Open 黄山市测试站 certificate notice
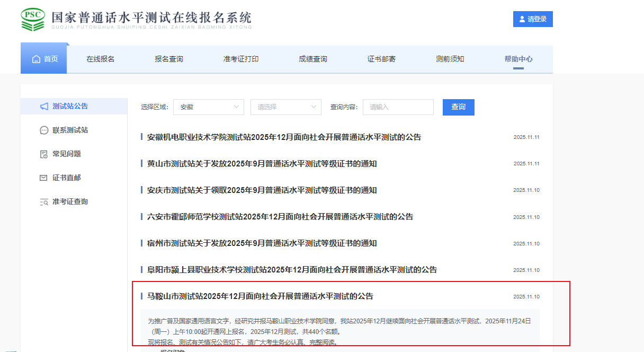The width and height of the screenshot is (644, 352). click(262, 164)
